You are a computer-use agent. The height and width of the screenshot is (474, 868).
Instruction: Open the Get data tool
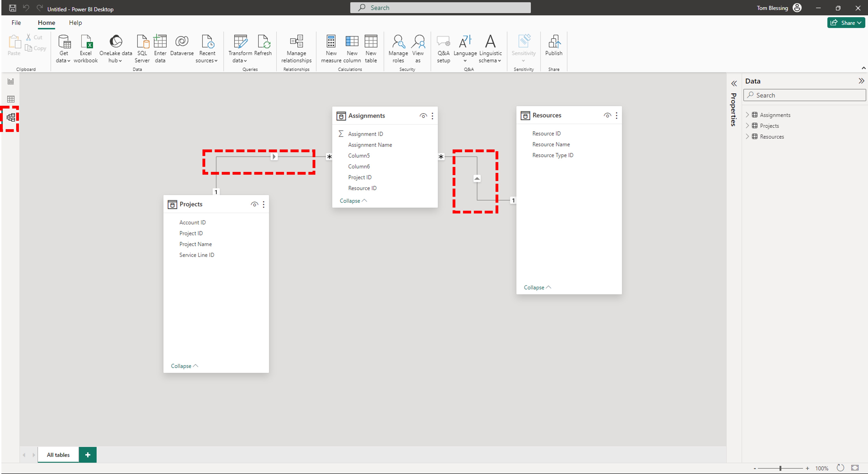tap(63, 48)
